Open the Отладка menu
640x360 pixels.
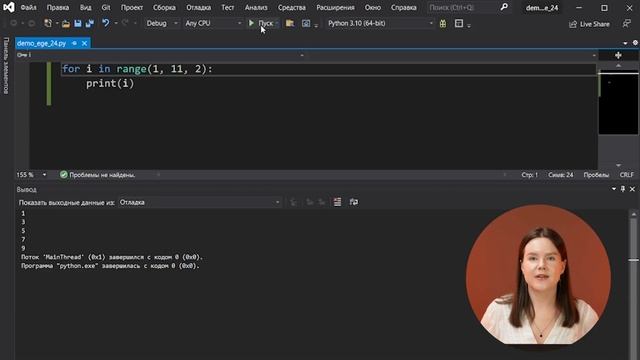[x=198, y=7]
